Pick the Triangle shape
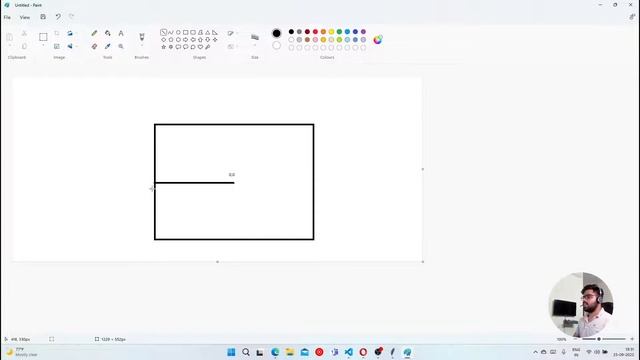Image resolution: width=640 pixels, height=360 pixels. (x=207, y=32)
